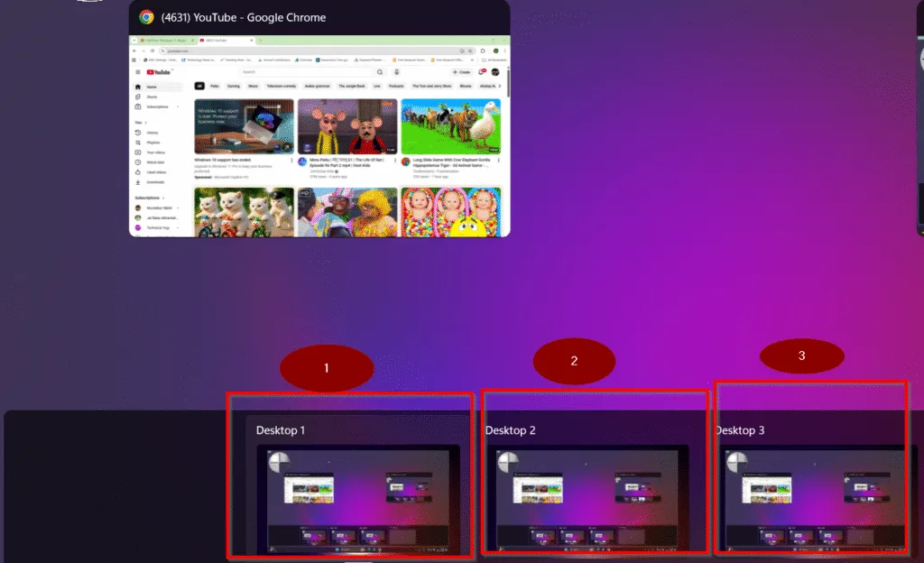This screenshot has height=563, width=924.
Task: Select the Gaming category chip
Action: click(x=234, y=86)
